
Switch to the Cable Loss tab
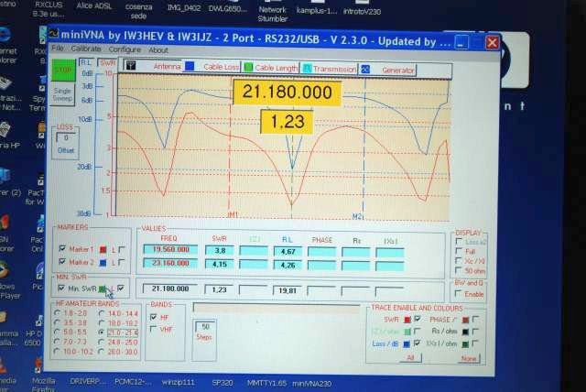pos(213,67)
